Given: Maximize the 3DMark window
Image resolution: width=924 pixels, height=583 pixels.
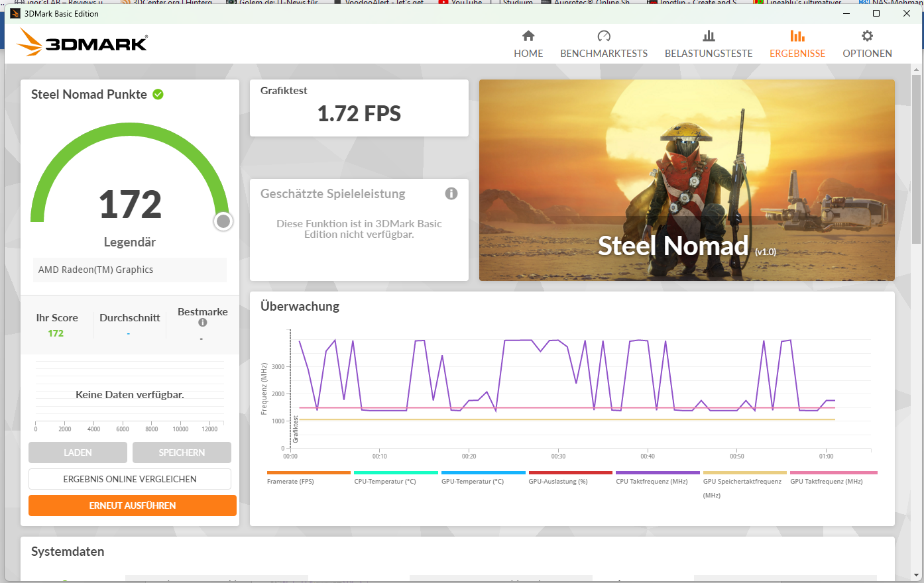Looking at the screenshot, I should (876, 13).
